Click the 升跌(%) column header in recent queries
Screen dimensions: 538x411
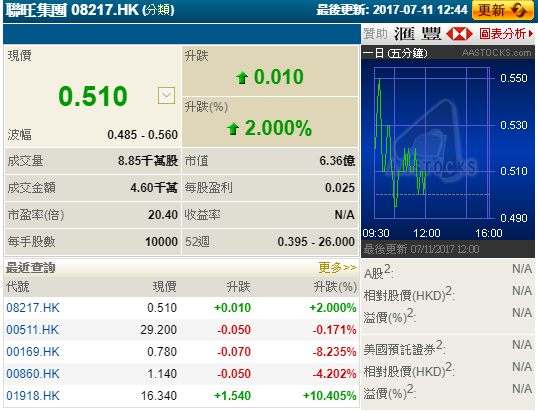(x=336, y=287)
